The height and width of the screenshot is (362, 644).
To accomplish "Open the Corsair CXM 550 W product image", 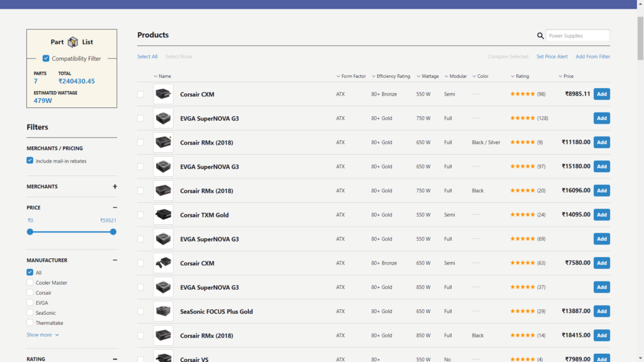I will point(163,94).
